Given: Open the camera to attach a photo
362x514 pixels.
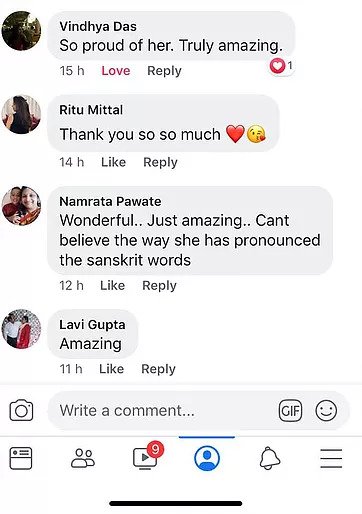Looking at the screenshot, I should pos(21,410).
